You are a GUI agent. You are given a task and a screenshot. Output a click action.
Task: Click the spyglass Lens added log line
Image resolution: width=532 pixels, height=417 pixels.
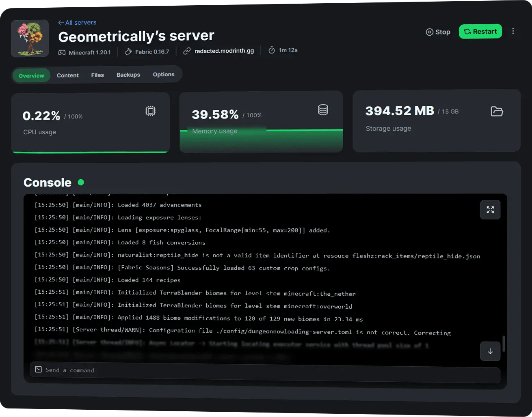click(x=182, y=230)
